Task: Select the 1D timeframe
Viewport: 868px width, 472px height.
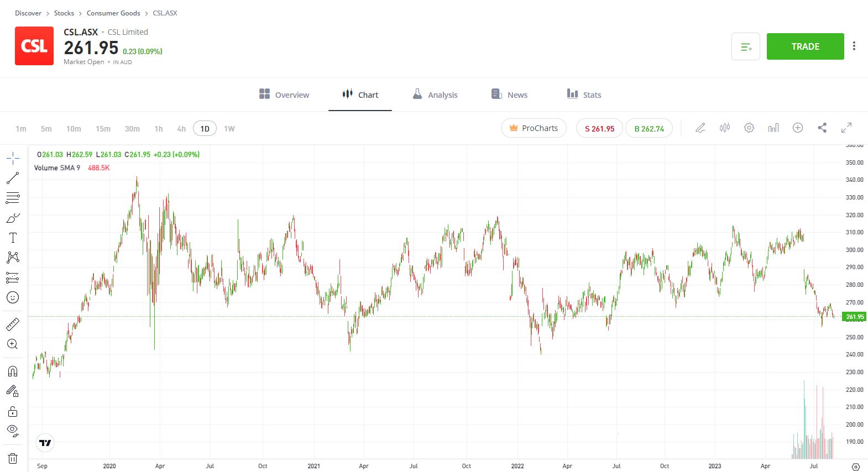Action: [205, 128]
